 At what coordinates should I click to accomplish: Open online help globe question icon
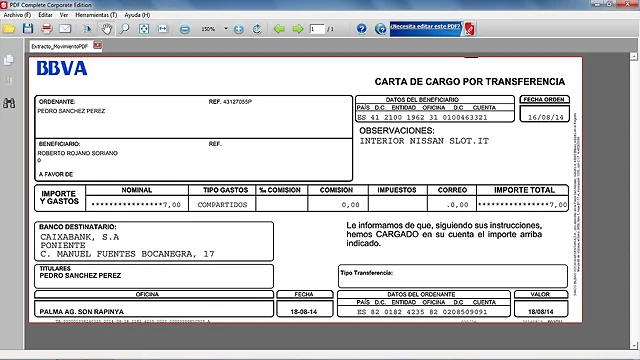(380, 29)
